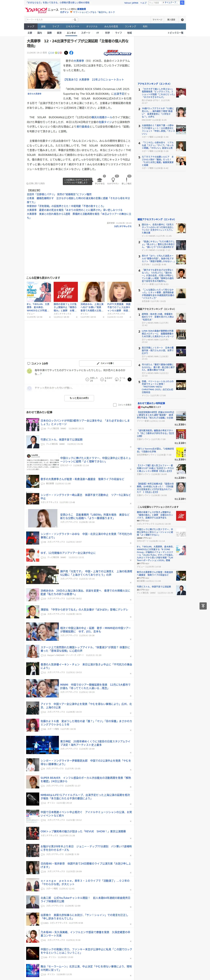Open 竹原ピストル、体調不良で公演延期 article
This screenshot has height=980, width=210.
click(x=61, y=439)
